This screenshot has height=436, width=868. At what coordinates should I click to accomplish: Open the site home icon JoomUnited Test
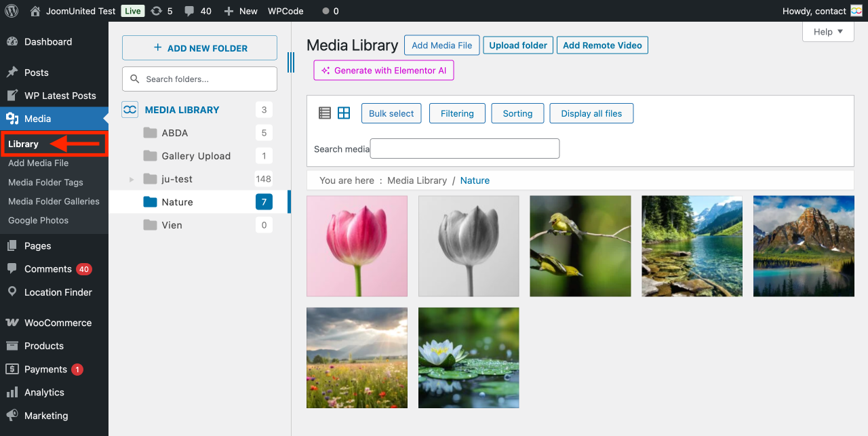(x=35, y=11)
